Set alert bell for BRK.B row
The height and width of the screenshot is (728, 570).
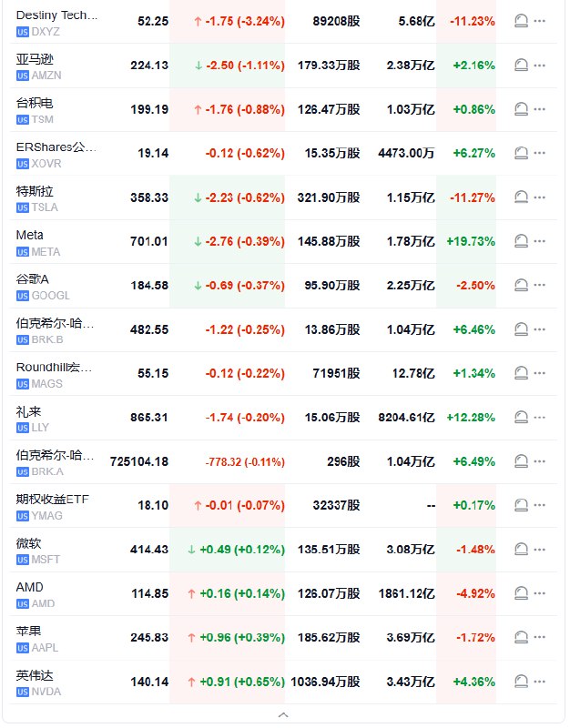point(521,329)
